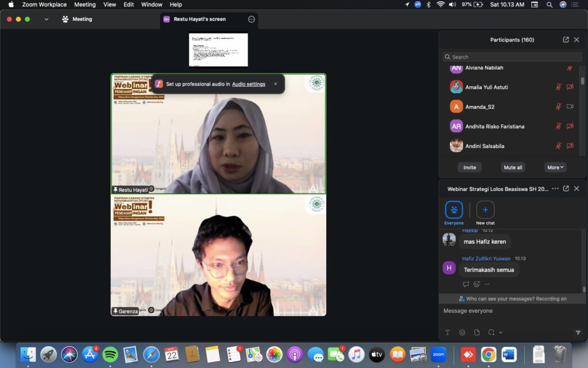Toggle Andini Salsabila's microphone mute icon
This screenshot has height=368, width=588.
pyautogui.click(x=558, y=146)
